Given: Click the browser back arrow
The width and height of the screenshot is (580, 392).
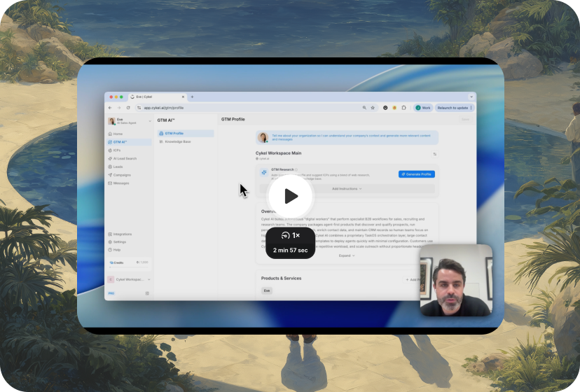Looking at the screenshot, I should pyautogui.click(x=110, y=108).
